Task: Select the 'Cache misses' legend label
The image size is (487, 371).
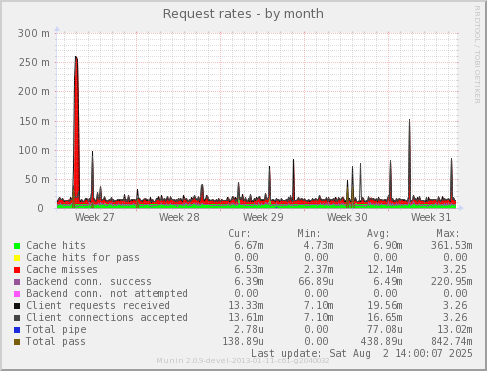Action: 62,270
